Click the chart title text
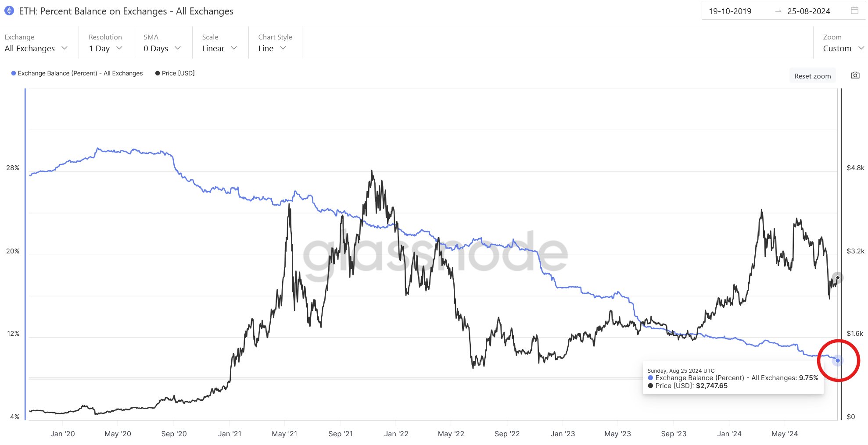 (126, 11)
